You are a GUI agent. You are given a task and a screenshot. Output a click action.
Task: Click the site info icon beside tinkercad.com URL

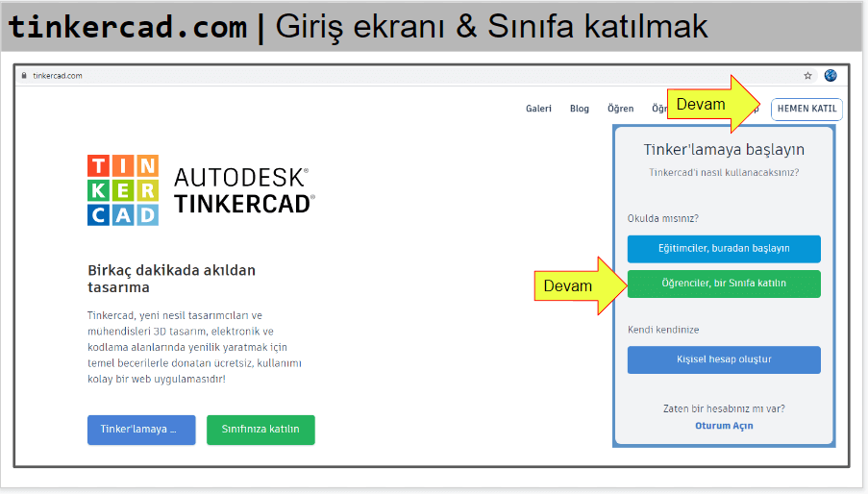pos(25,76)
